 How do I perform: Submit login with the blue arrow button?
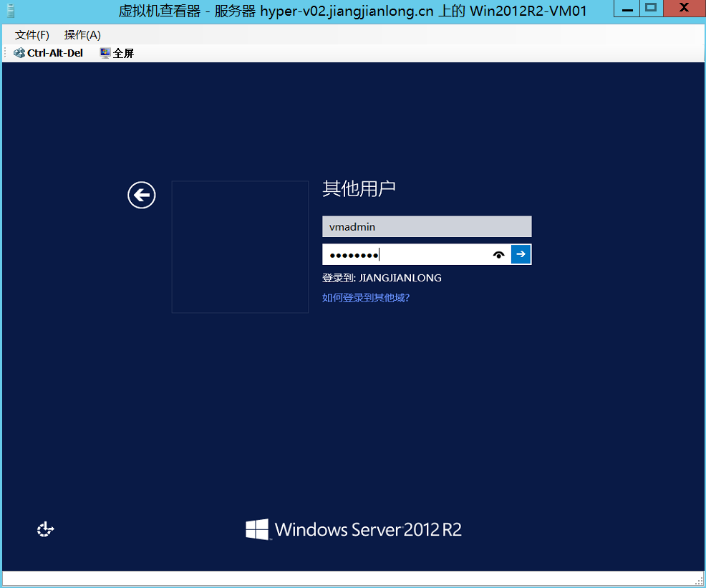click(521, 254)
